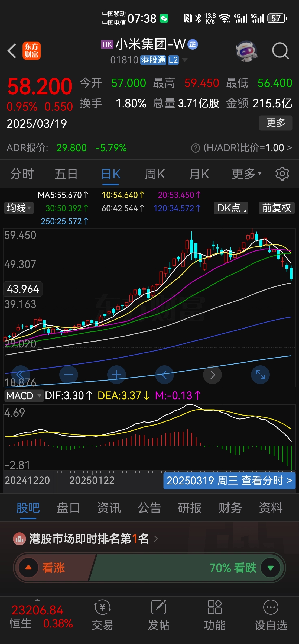Open MACD indicator dropdown
This screenshot has width=299, height=644.
tap(24, 396)
